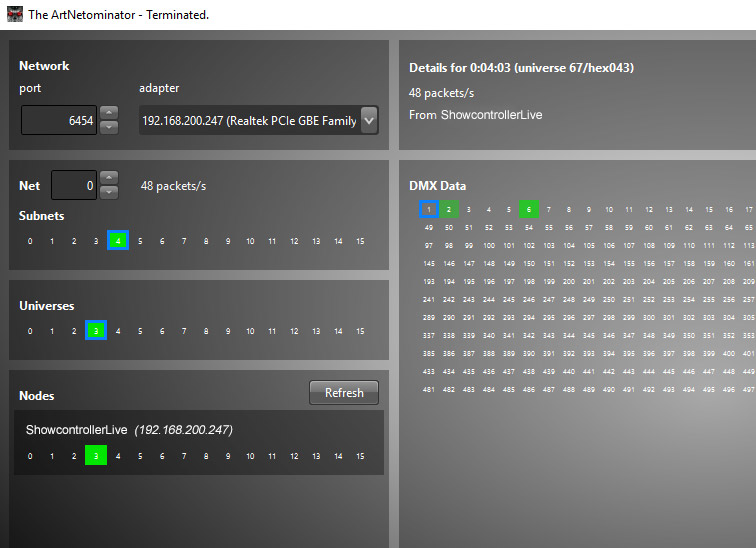756x548 pixels.
Task: Pick universe 10 in Universes row
Action: pyautogui.click(x=250, y=331)
